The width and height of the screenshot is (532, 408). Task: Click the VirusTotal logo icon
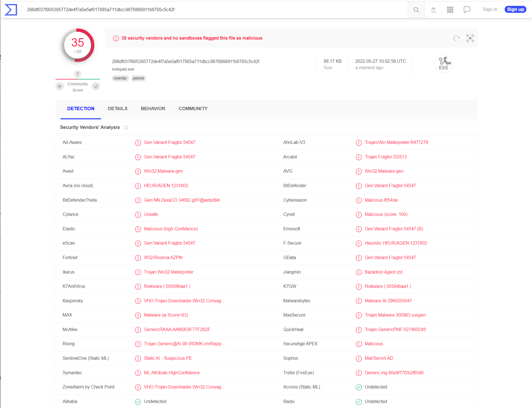pos(11,10)
